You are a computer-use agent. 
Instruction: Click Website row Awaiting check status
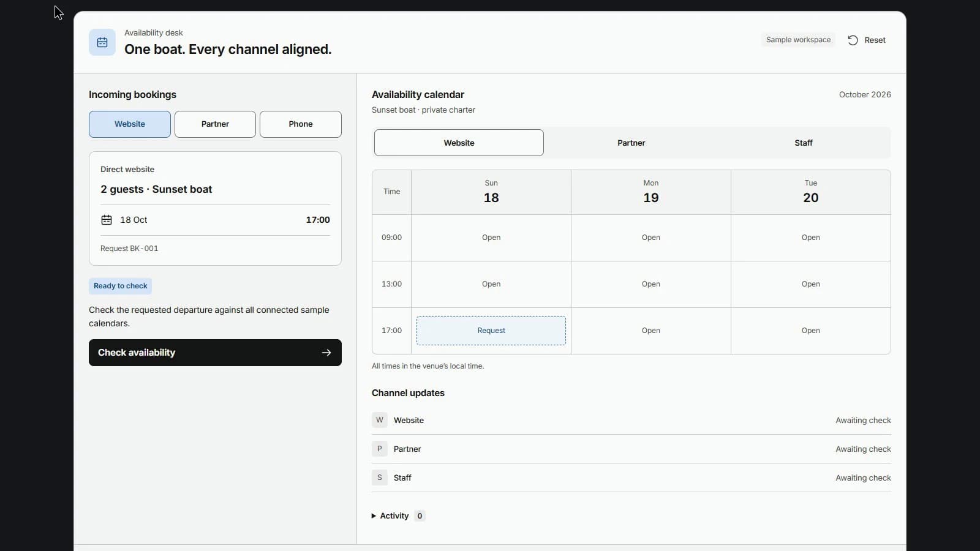(x=863, y=421)
